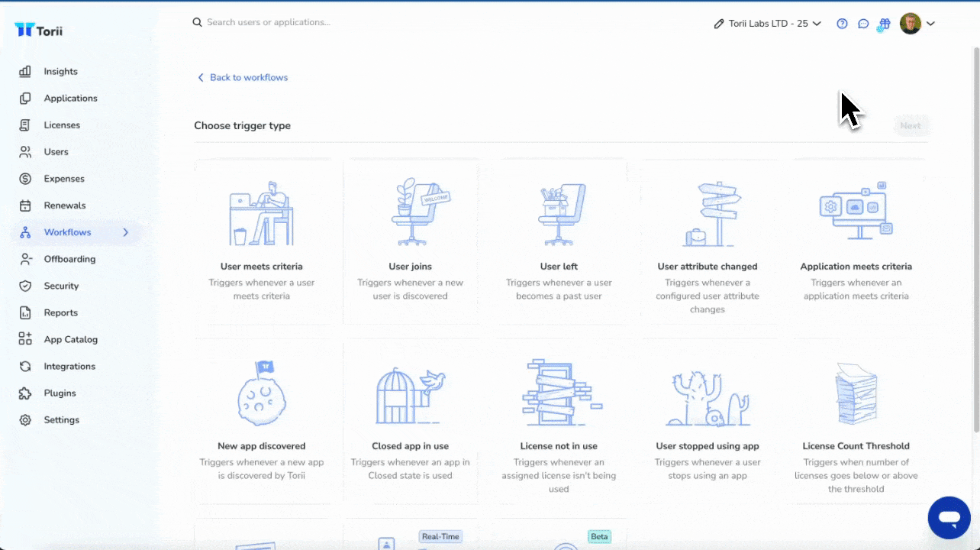Click the Beta badge on trigger card

coord(600,536)
